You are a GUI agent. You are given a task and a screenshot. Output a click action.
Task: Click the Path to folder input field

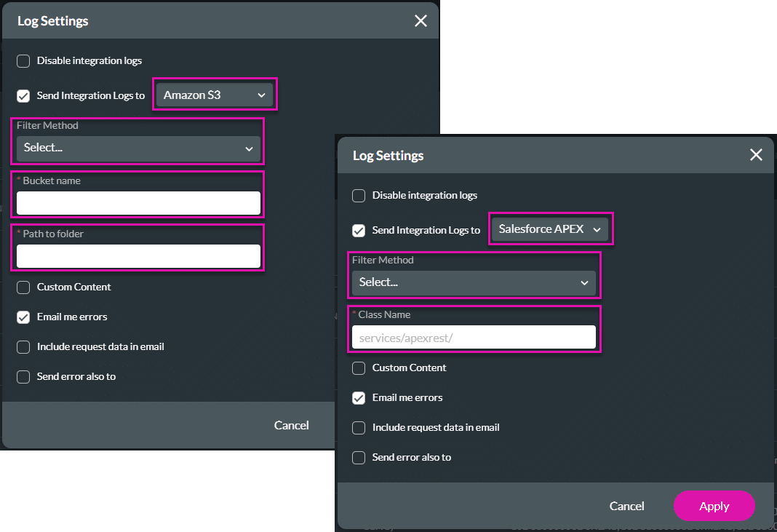coord(138,255)
